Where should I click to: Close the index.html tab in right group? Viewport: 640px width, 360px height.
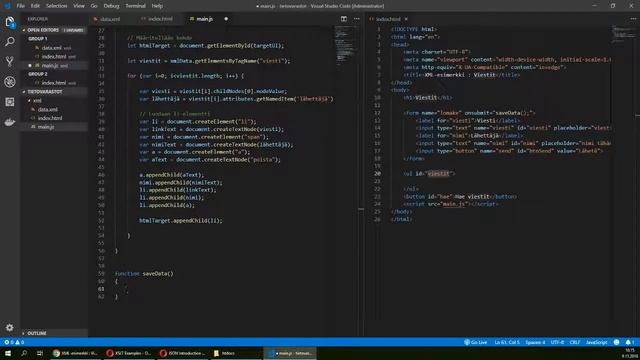pos(406,19)
